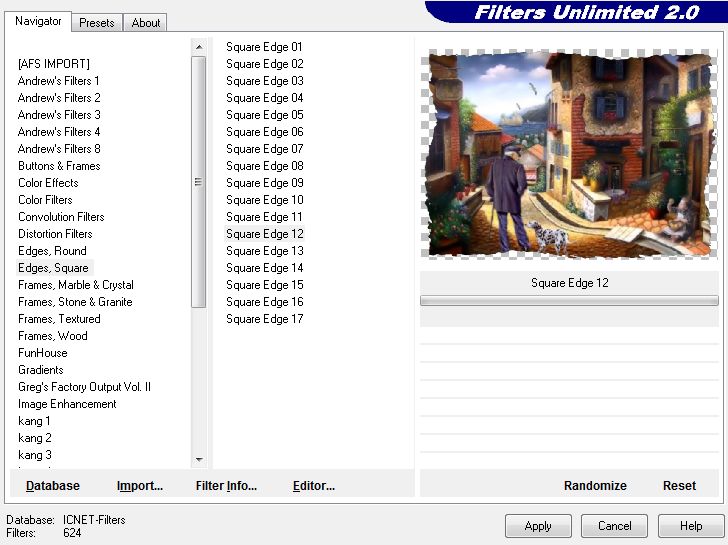Switch to the Presets tab

[x=97, y=23]
